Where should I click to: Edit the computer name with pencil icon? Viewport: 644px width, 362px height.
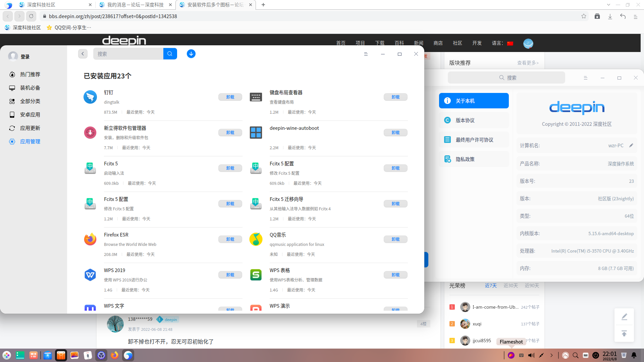pos(631,145)
